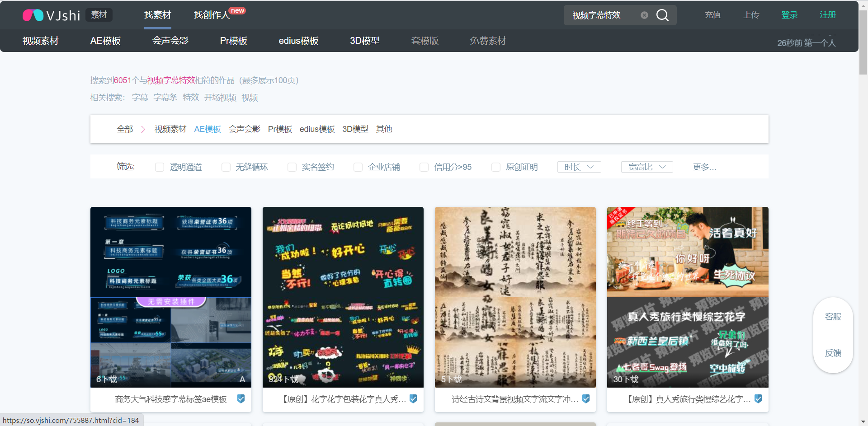The width and height of the screenshot is (868, 426).
Task: Enable the 透明通道 filter checkbox
Action: [160, 167]
